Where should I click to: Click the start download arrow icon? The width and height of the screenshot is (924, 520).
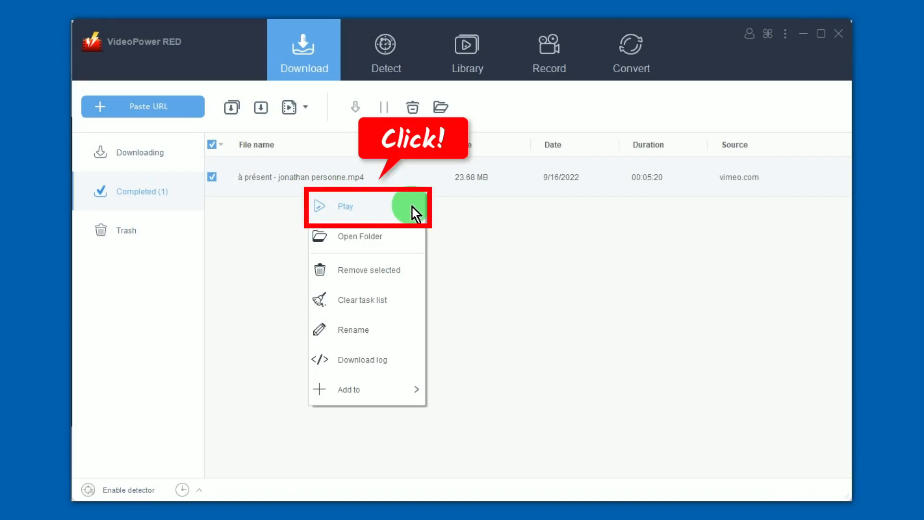355,107
